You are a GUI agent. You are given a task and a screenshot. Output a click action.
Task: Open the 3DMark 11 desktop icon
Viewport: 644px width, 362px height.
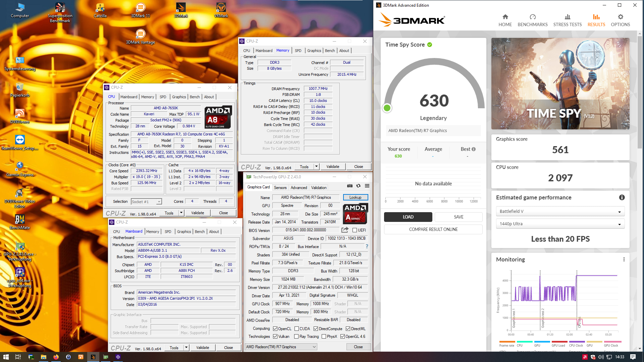(141, 10)
